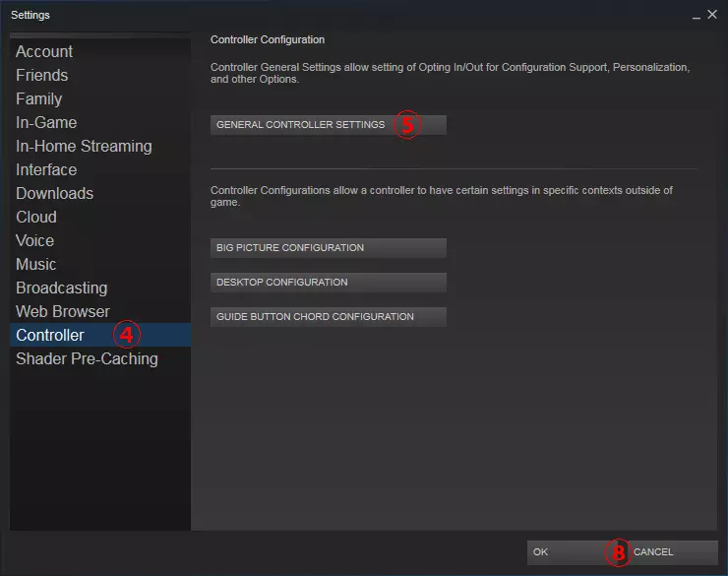Go to the Family settings section
Image resolution: width=728 pixels, height=576 pixels.
pos(100,98)
